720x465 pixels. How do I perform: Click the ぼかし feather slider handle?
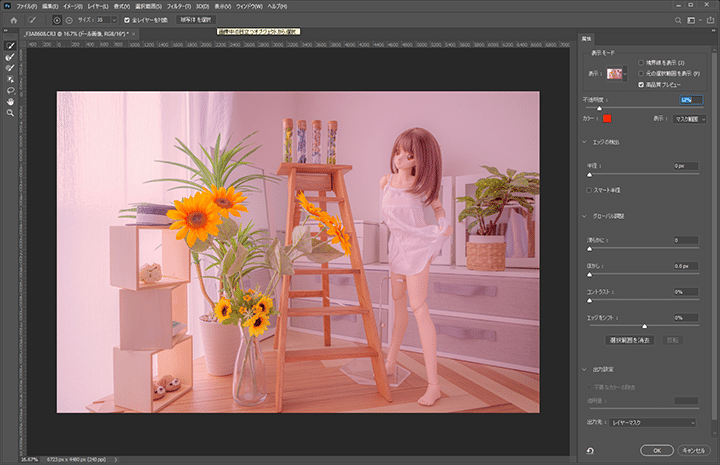click(590, 275)
